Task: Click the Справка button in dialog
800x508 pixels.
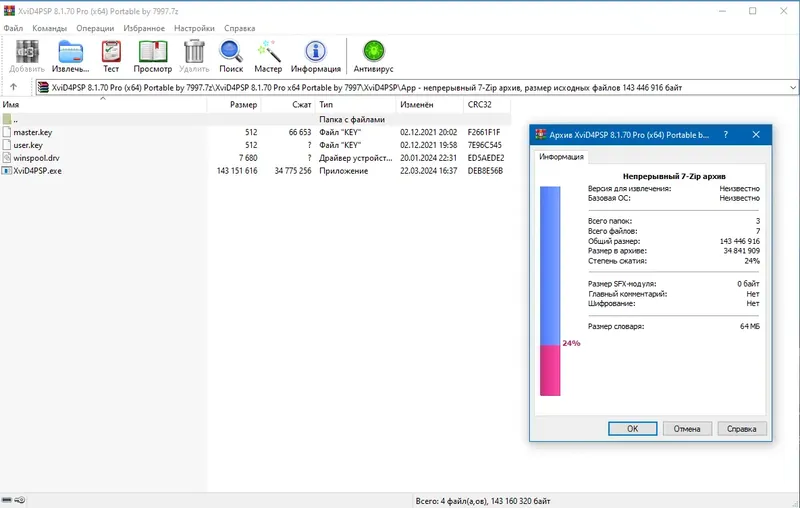Action: point(741,428)
